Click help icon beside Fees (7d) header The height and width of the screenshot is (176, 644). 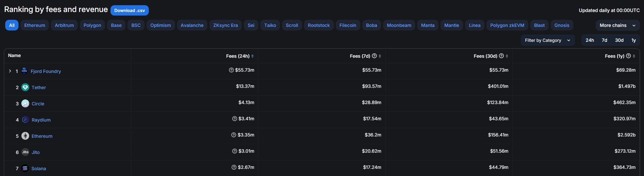pyautogui.click(x=374, y=56)
